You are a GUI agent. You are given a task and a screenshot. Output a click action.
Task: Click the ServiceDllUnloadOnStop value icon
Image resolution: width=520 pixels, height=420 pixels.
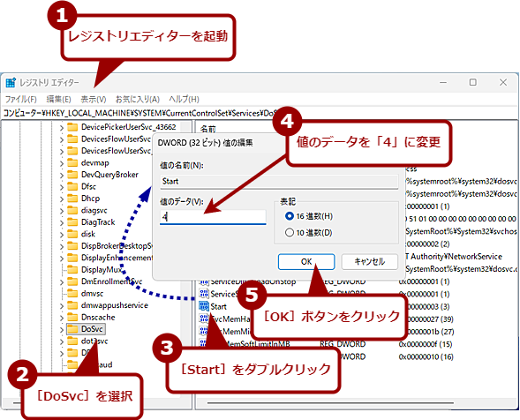pyautogui.click(x=204, y=282)
